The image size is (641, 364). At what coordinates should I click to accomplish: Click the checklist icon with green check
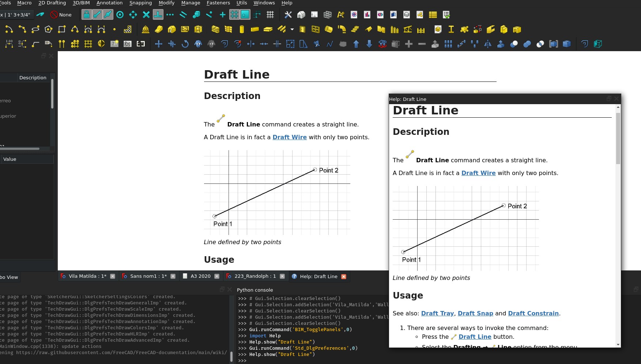(446, 15)
